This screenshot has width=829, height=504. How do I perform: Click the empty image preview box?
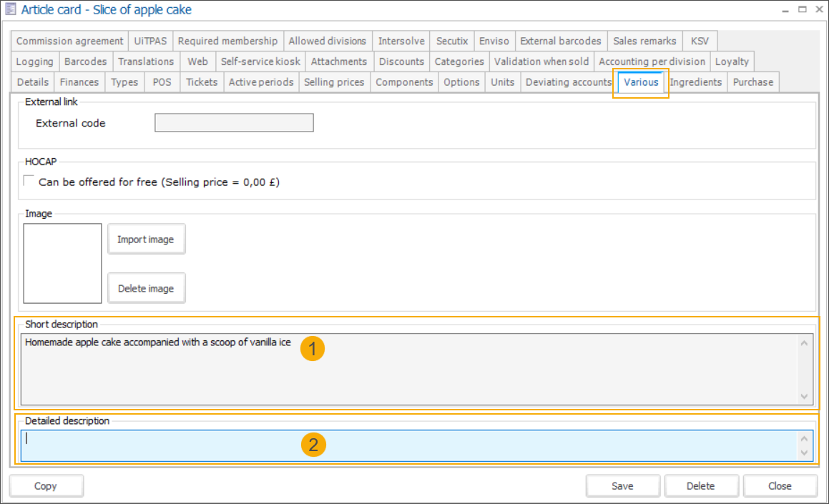click(x=63, y=264)
